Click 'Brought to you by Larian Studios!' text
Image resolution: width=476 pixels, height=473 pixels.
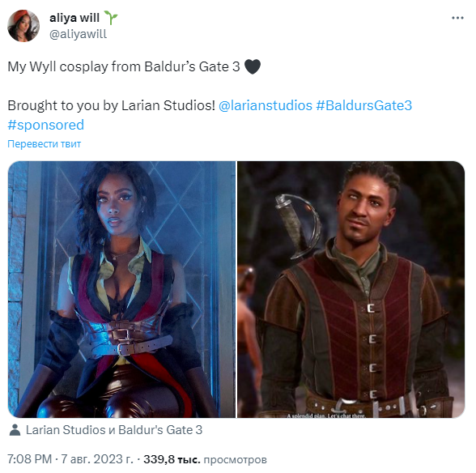click(x=111, y=106)
